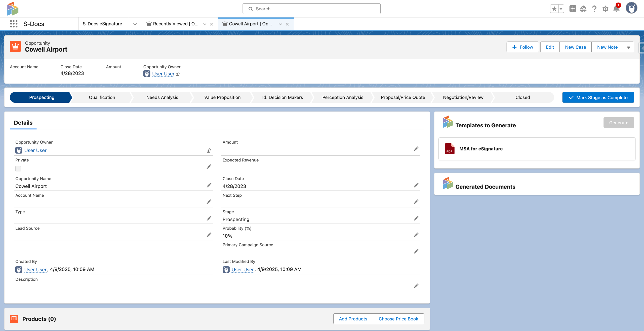Image resolution: width=644 pixels, height=331 pixels.
Task: Select the Qualification stage in path
Action: pos(102,97)
